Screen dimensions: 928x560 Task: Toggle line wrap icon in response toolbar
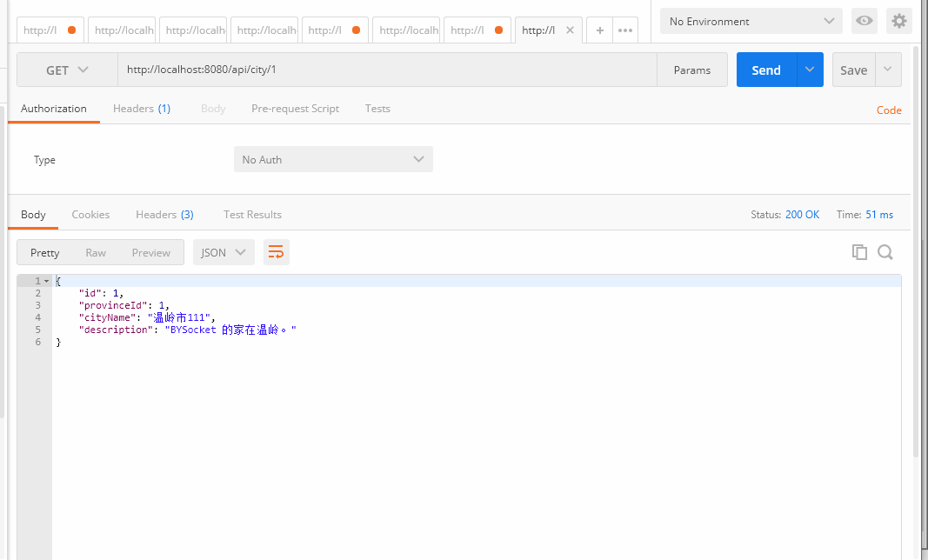tap(277, 252)
